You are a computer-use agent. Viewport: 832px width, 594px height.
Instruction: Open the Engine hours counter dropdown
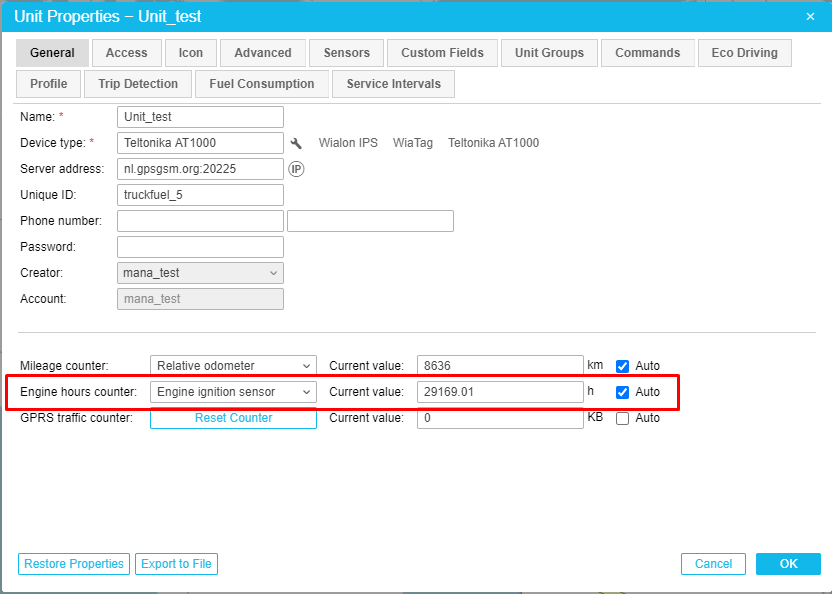coord(233,392)
